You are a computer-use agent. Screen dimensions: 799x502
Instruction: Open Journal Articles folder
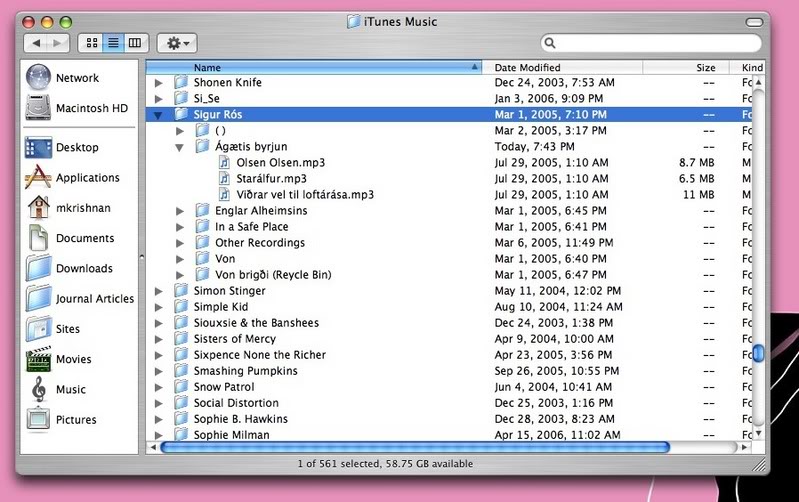coord(79,298)
